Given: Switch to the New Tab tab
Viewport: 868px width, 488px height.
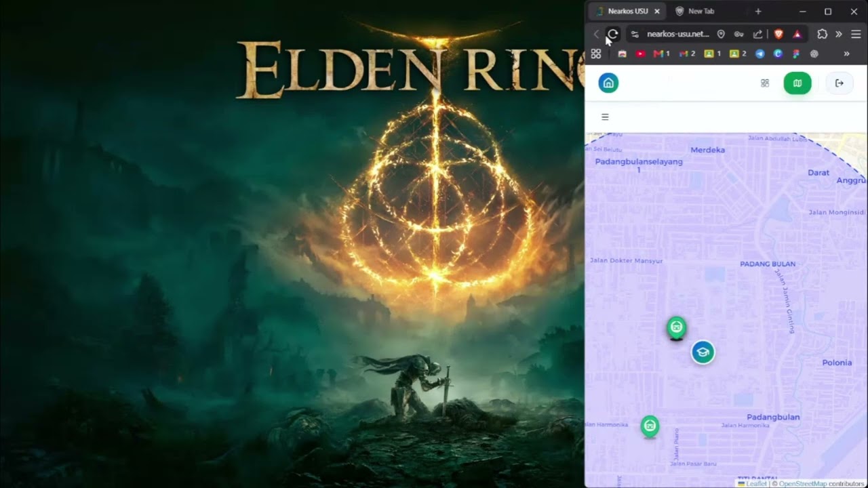Looking at the screenshot, I should coord(701,12).
